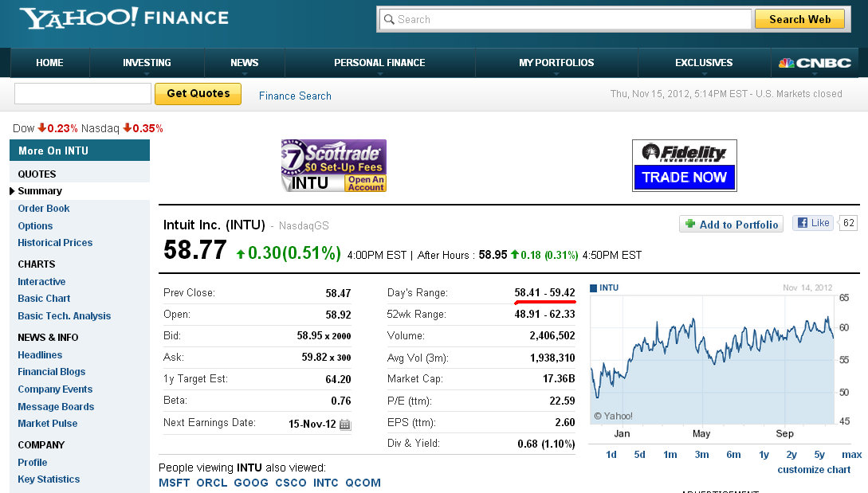Open the company Profile link

pyautogui.click(x=32, y=463)
